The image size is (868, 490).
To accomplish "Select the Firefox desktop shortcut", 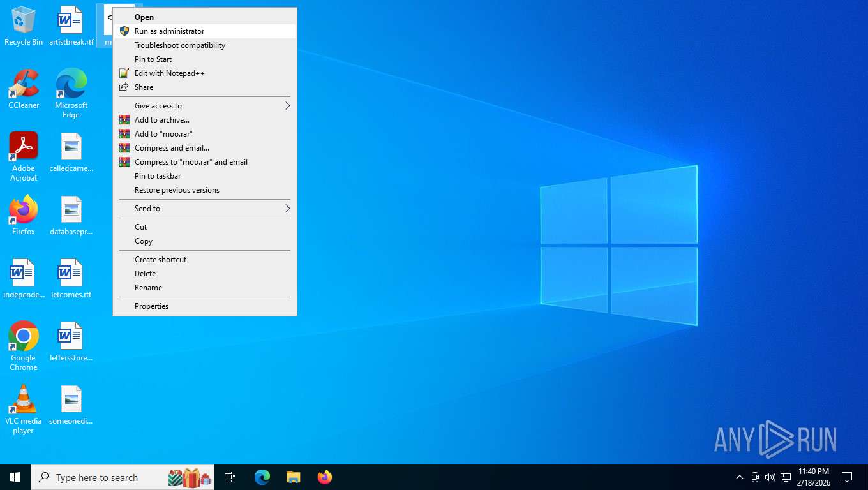I will (x=24, y=216).
